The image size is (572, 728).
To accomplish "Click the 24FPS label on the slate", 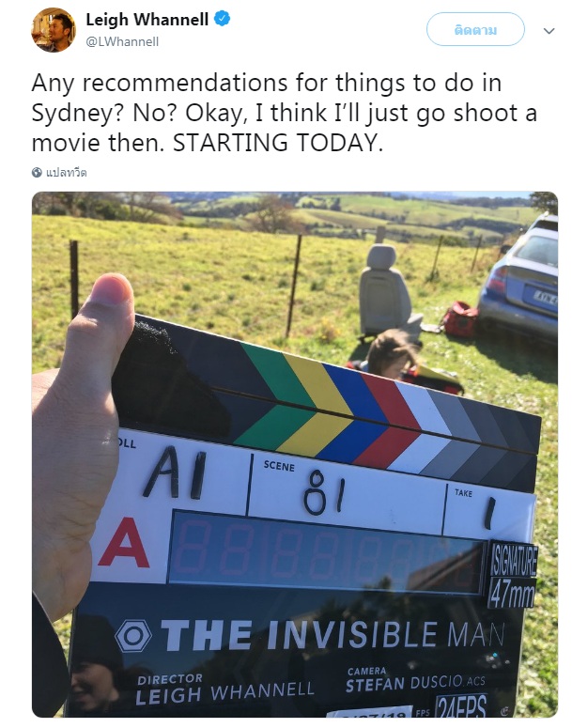I will (461, 706).
